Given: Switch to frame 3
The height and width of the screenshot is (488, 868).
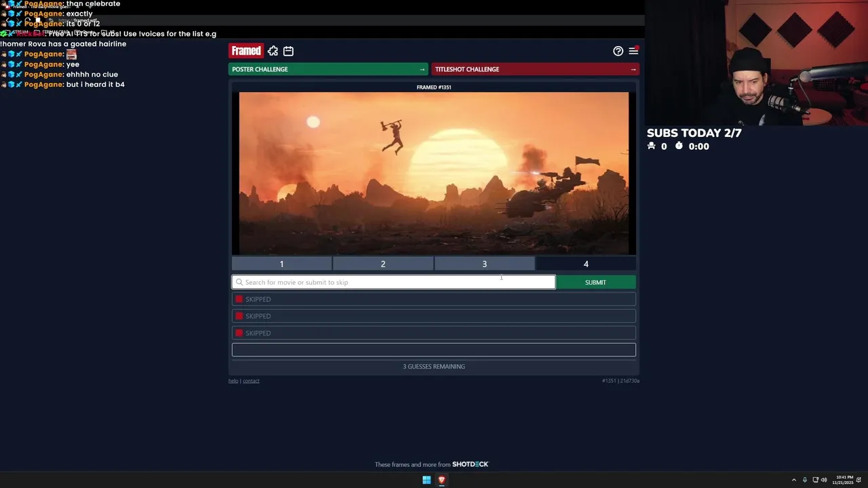Looking at the screenshot, I should point(484,264).
